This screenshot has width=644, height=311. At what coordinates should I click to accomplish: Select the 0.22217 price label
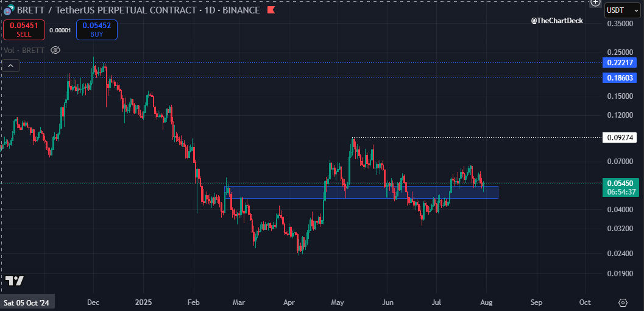click(x=620, y=63)
